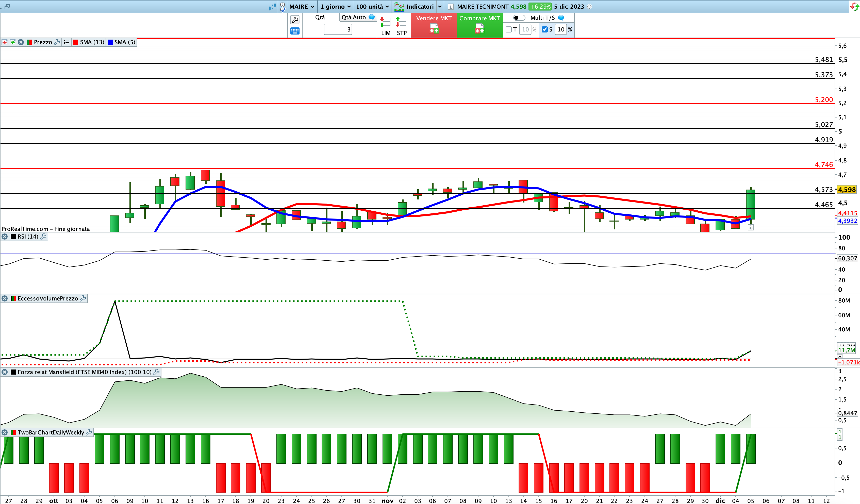
Task: Click the 4,746 red level label
Action: point(824,164)
